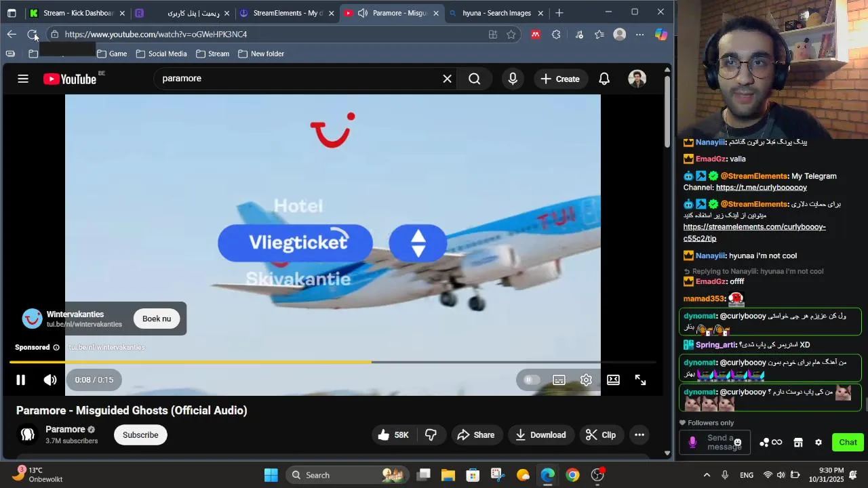
Task: Open File Explorer from the taskbar
Action: pos(448,475)
